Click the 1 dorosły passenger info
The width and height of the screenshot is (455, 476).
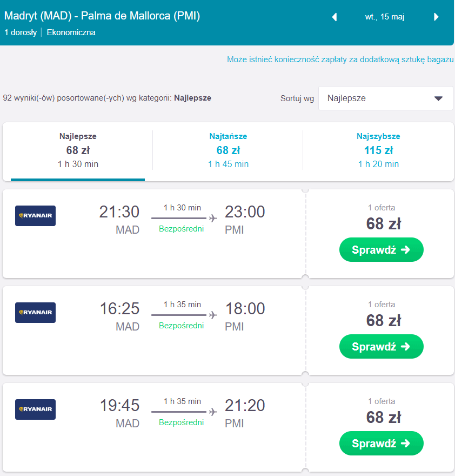tap(21, 32)
